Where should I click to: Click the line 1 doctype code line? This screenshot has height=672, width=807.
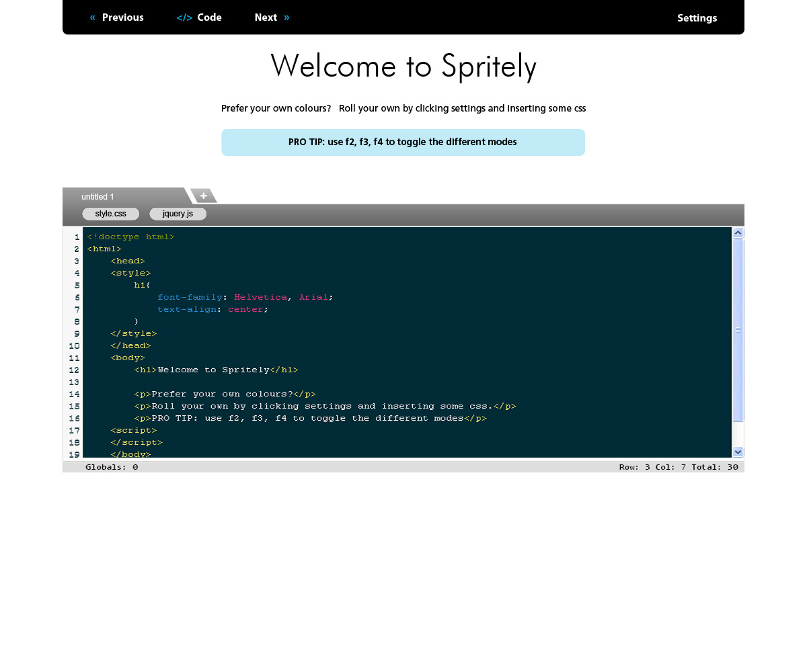point(130,237)
